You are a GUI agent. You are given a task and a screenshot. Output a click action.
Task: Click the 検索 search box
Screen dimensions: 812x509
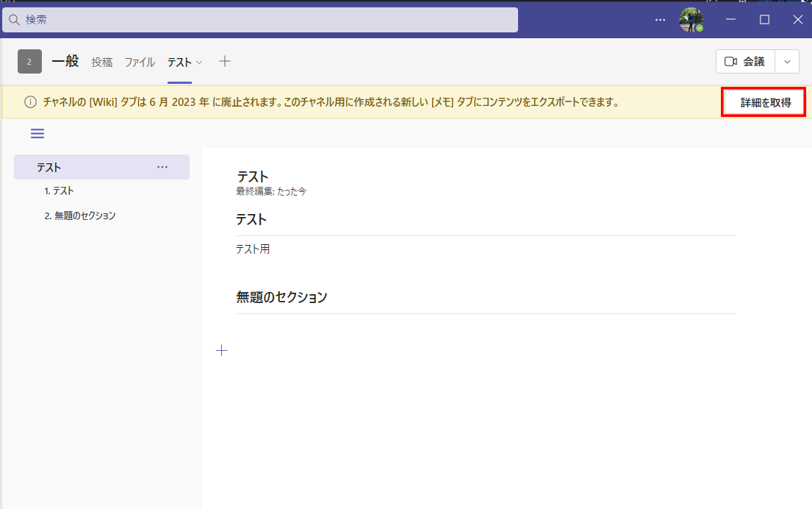[260, 20]
